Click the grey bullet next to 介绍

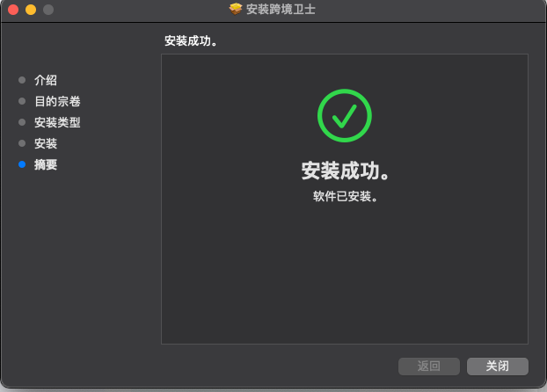coord(22,80)
